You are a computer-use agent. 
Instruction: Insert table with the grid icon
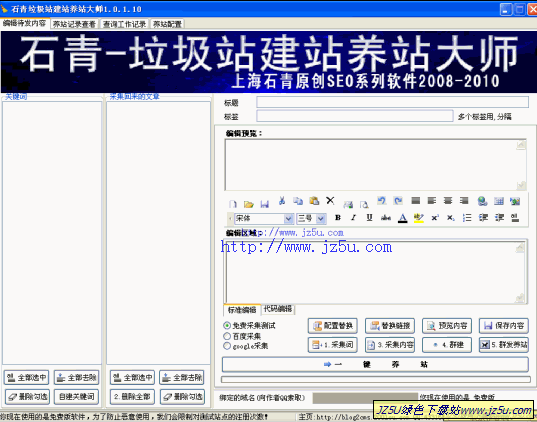tap(499, 201)
